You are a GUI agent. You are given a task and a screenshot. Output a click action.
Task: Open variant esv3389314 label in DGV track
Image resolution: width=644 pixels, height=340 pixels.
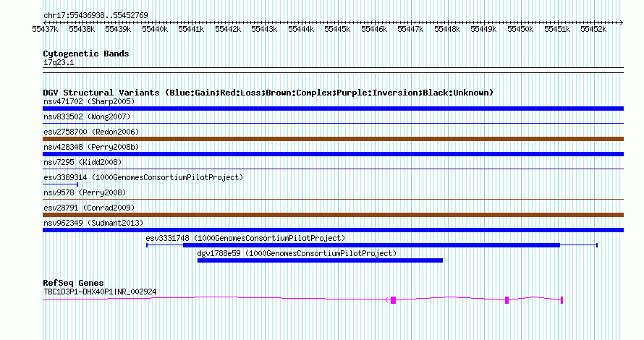click(143, 177)
